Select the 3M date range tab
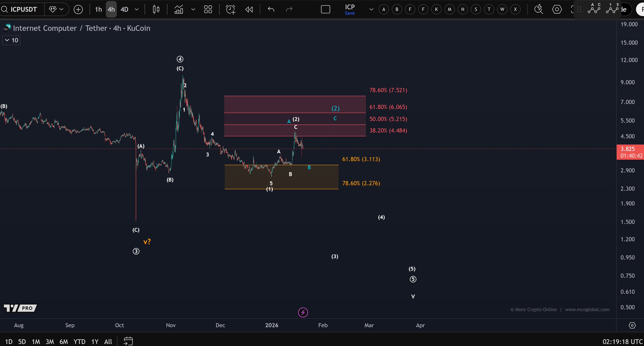This screenshot has width=644, height=346. click(50, 342)
